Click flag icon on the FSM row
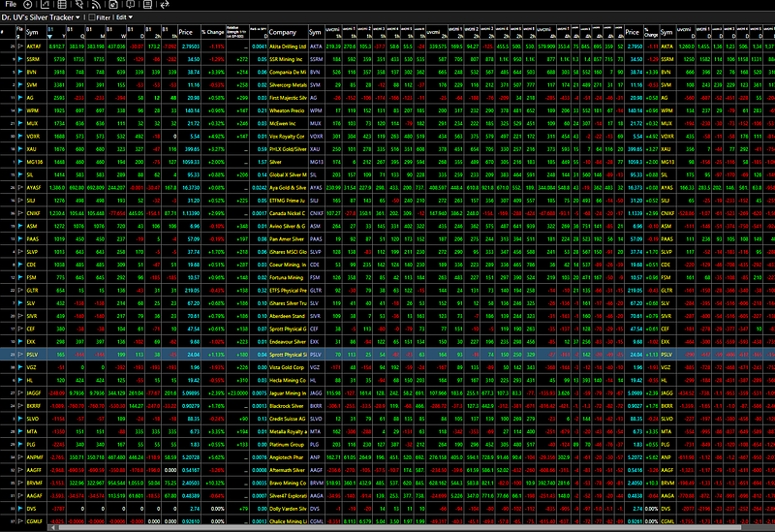775x532 pixels. click(20, 277)
